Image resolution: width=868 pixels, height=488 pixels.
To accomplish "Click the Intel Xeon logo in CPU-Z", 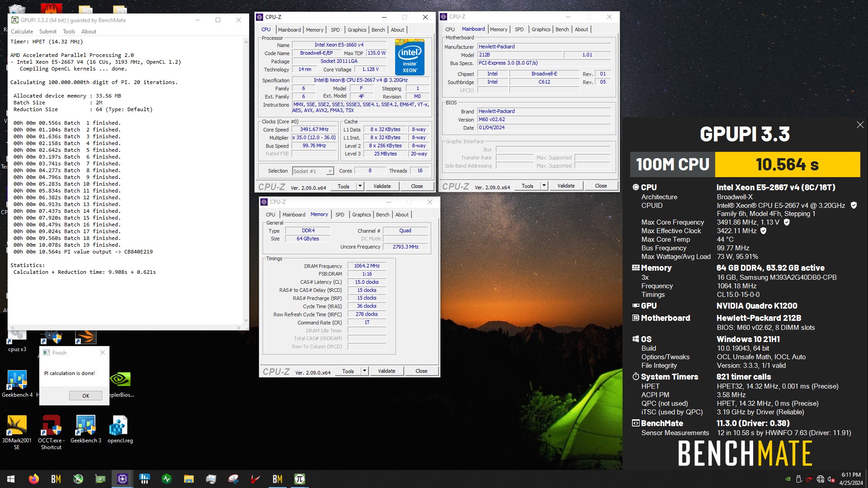I will pos(410,57).
